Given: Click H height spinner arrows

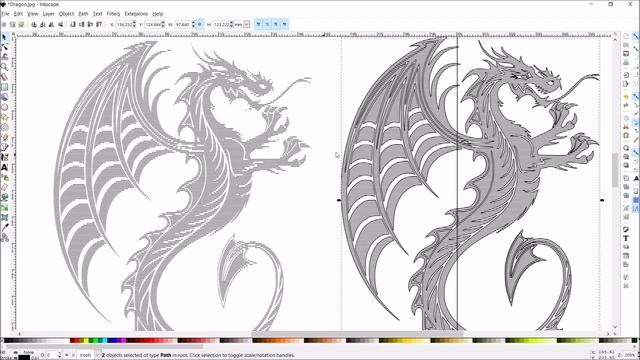Looking at the screenshot, I should click(231, 24).
